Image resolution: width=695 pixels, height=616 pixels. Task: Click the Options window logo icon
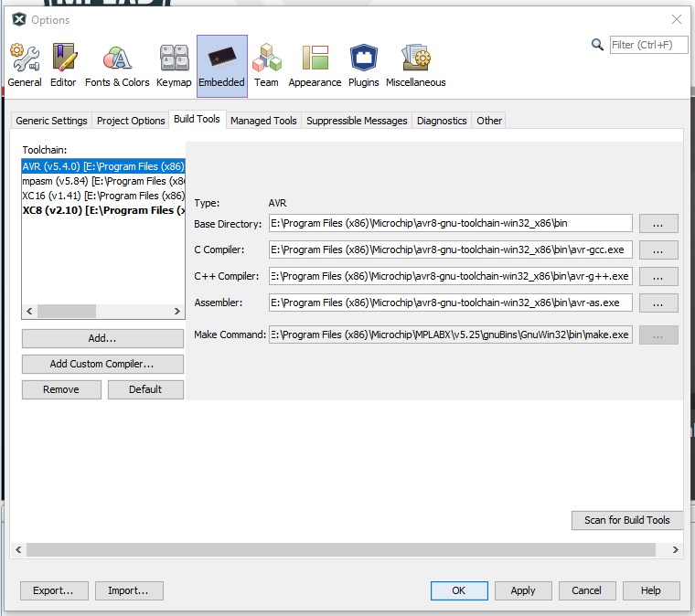18,20
